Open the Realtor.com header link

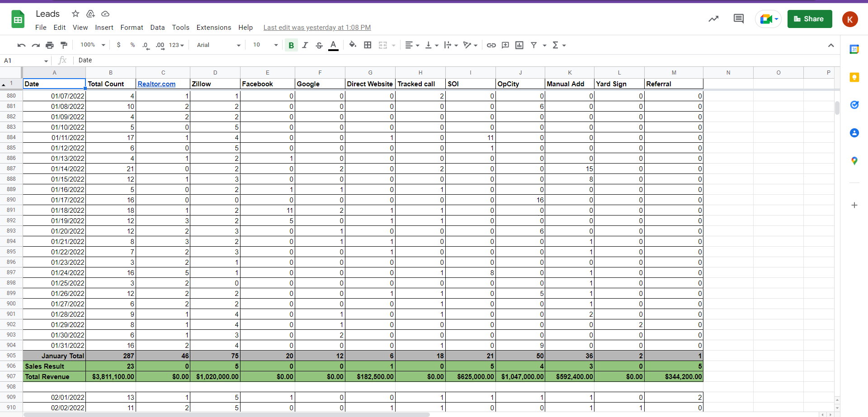156,84
